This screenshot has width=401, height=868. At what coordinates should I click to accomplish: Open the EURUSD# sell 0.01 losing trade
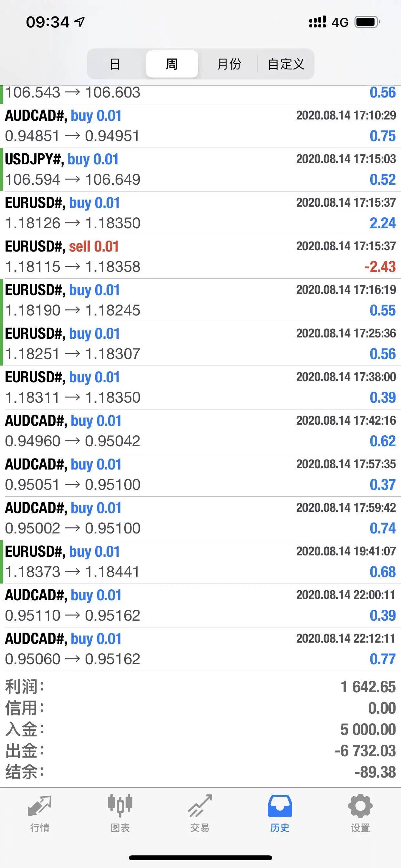coord(200,257)
